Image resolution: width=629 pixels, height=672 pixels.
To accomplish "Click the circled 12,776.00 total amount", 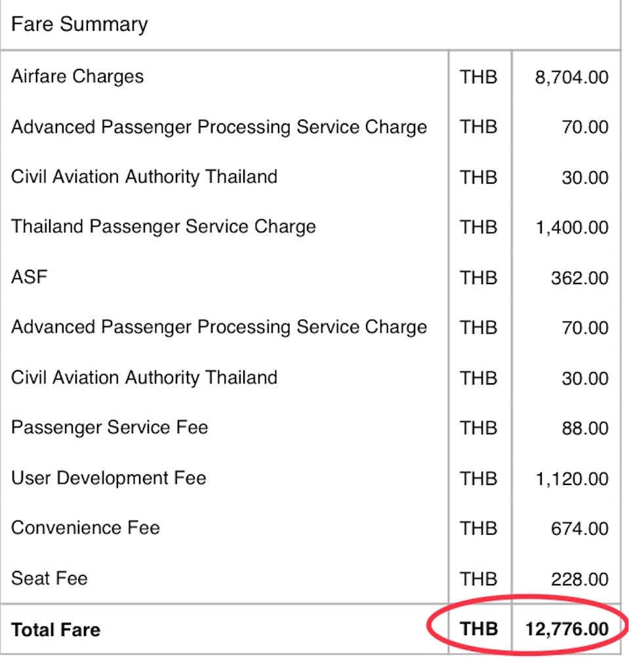I will [x=567, y=629].
